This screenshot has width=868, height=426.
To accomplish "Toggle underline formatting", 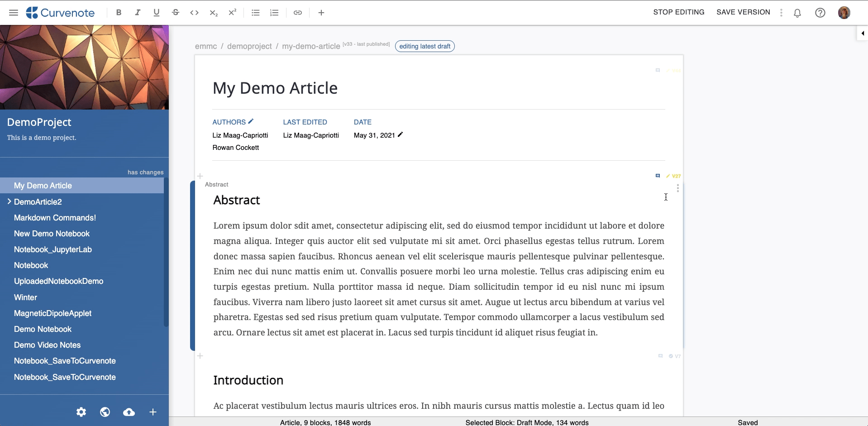I will click(x=157, y=13).
